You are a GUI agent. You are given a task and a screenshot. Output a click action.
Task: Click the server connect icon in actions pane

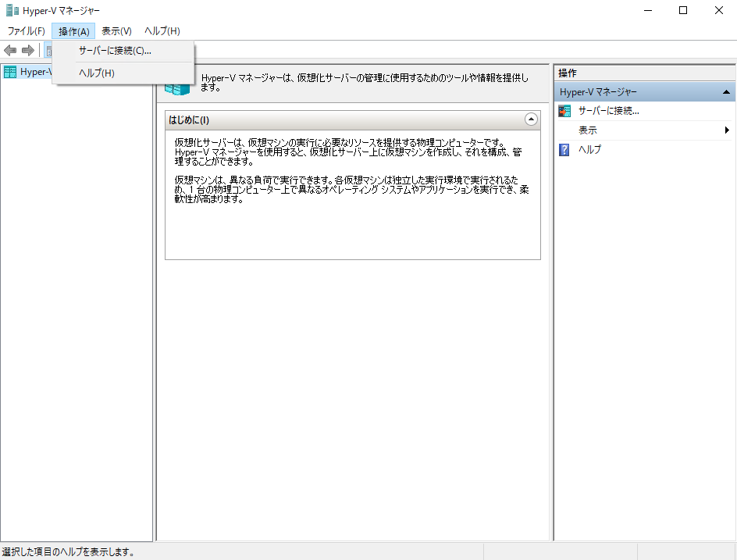point(564,111)
